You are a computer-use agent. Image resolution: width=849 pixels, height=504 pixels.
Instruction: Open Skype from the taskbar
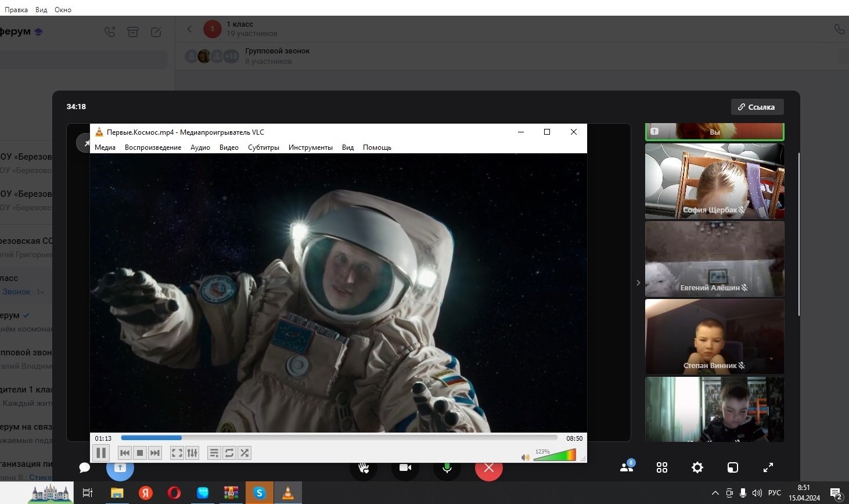tap(260, 493)
